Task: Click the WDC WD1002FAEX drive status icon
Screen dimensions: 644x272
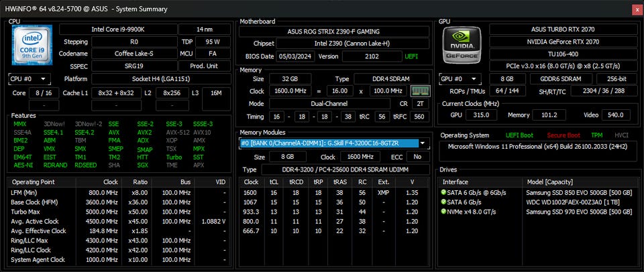Action: tap(443, 202)
